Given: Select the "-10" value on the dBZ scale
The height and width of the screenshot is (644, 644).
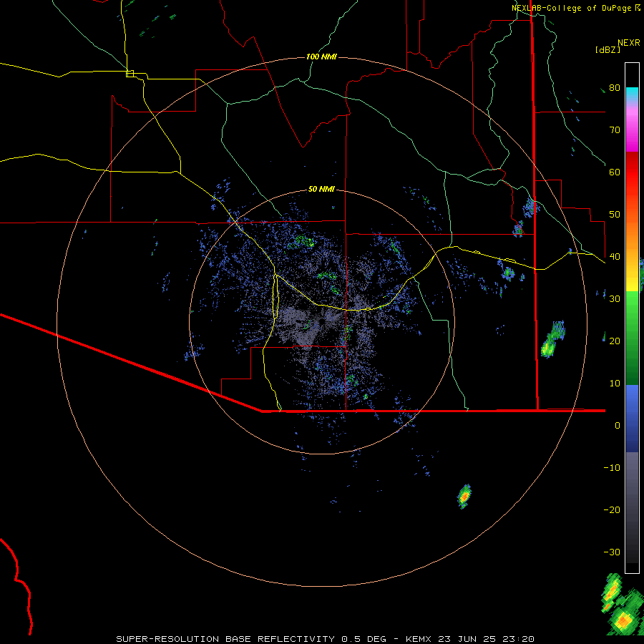Looking at the screenshot, I should pyautogui.click(x=612, y=468).
